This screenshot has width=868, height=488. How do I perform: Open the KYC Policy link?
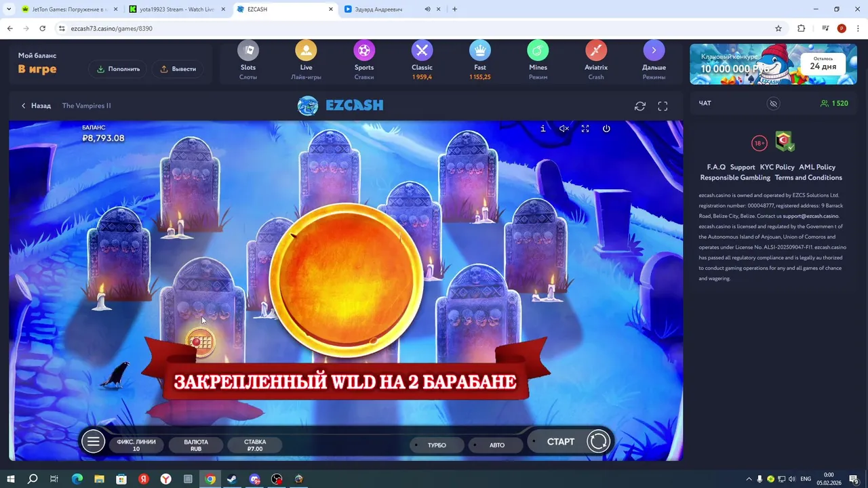tap(777, 167)
